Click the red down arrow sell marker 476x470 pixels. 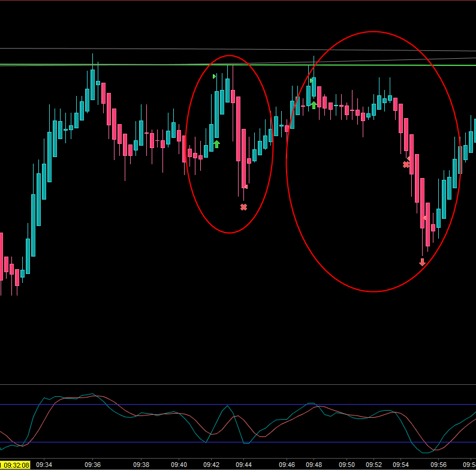pyautogui.click(x=422, y=262)
